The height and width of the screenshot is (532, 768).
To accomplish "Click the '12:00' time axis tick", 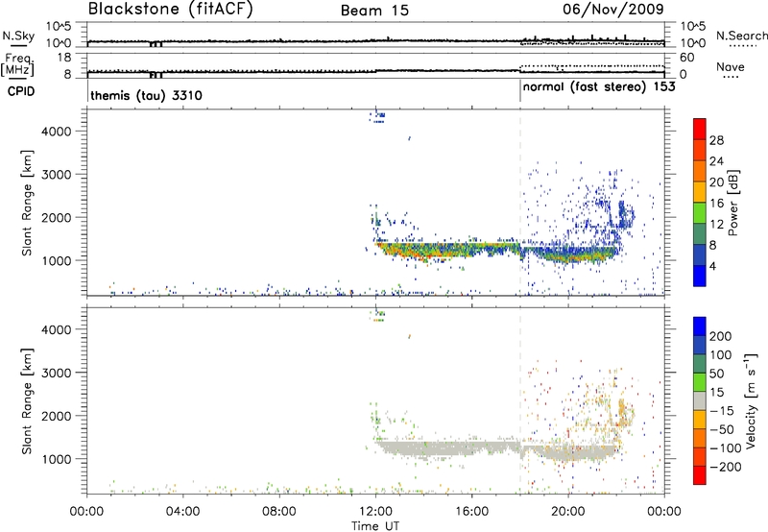I will 375,512.
